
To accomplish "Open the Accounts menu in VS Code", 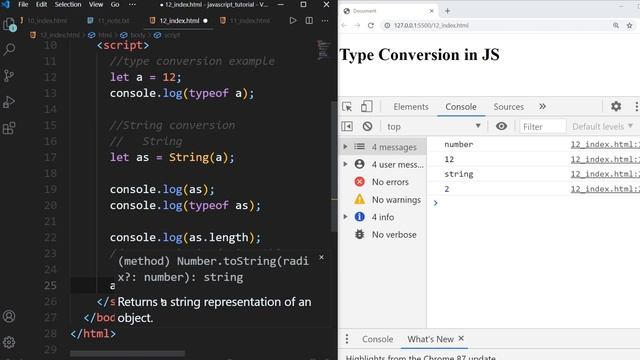I will point(9,316).
